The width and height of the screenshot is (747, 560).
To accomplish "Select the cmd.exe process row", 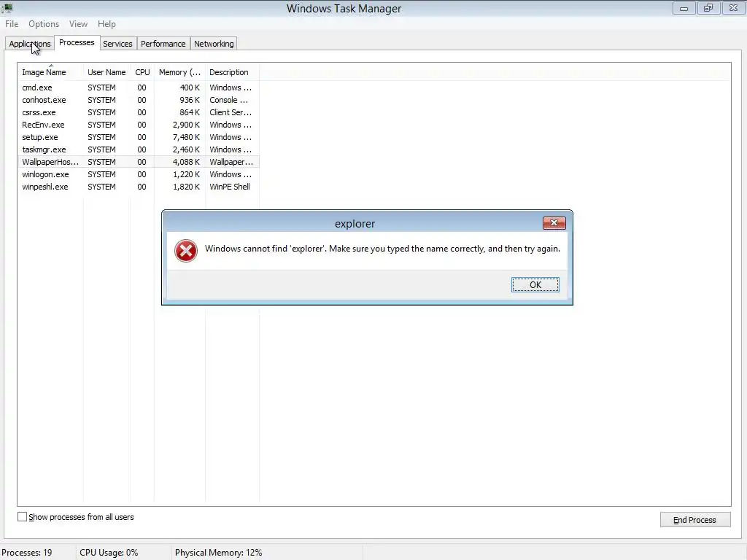I will pos(139,87).
